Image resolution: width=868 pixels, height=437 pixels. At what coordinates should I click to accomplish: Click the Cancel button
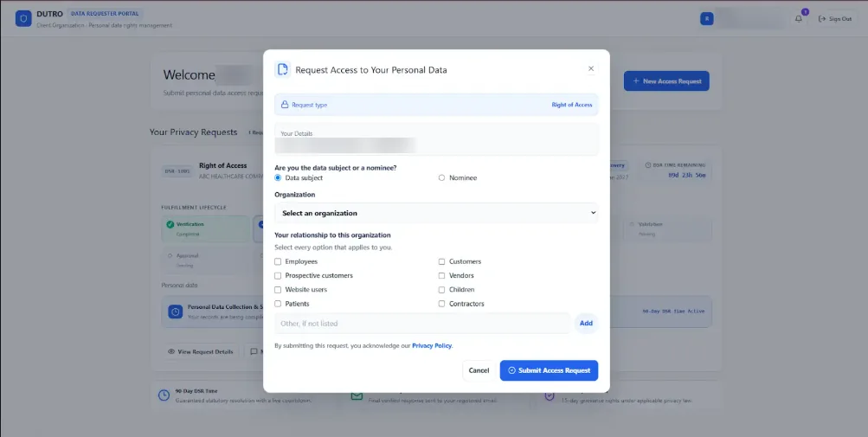479,370
